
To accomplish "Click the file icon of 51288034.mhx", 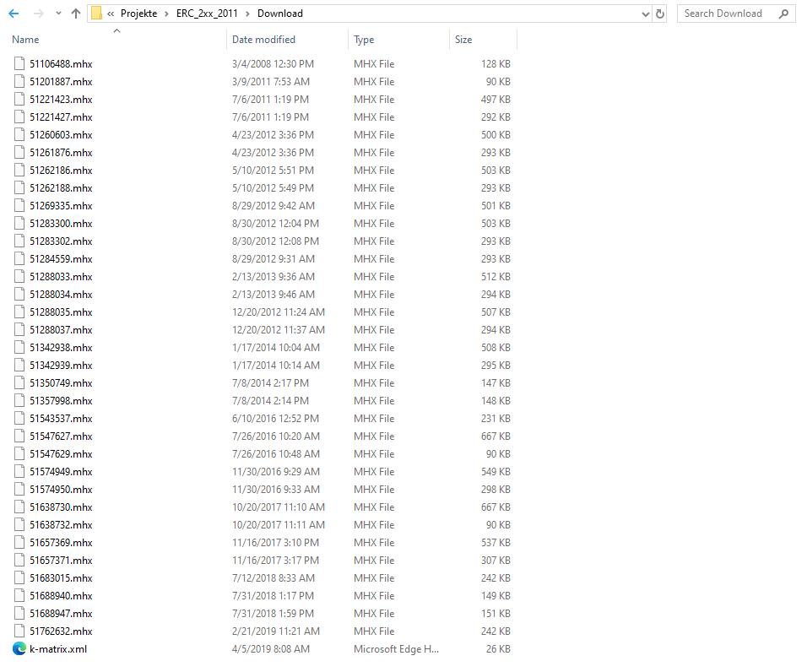I will 19,295.
